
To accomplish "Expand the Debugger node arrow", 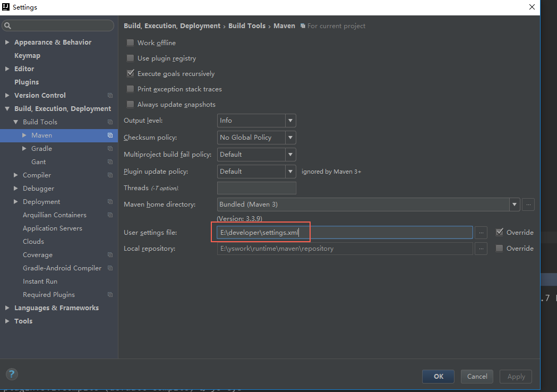I will 15,189.
